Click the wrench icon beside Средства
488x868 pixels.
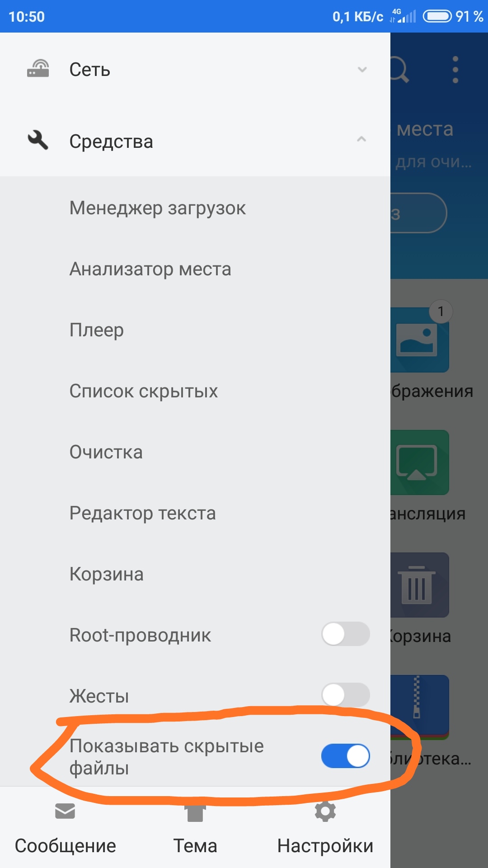point(38,140)
